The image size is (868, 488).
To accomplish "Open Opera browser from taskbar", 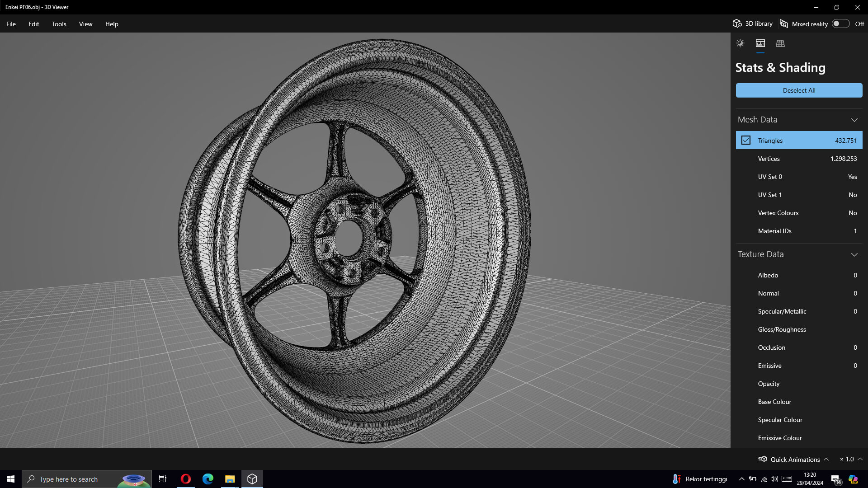I will pyautogui.click(x=185, y=479).
